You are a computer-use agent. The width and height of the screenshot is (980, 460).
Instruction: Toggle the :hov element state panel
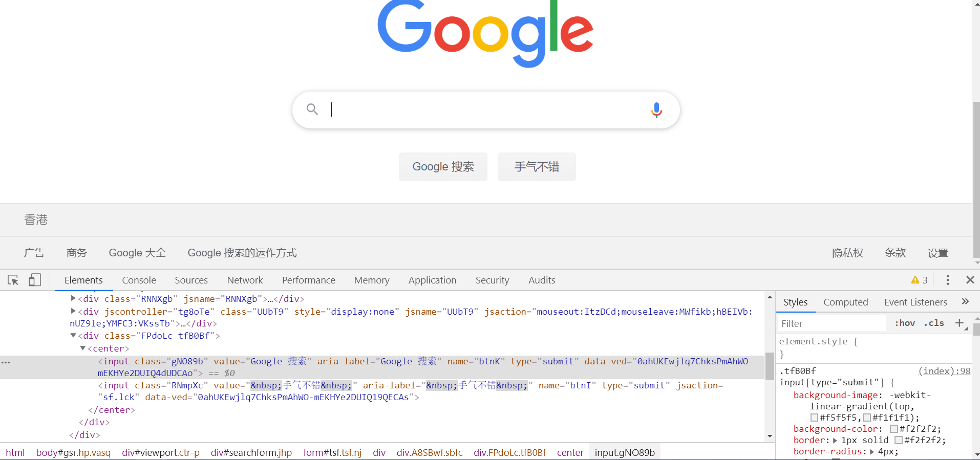(x=905, y=323)
